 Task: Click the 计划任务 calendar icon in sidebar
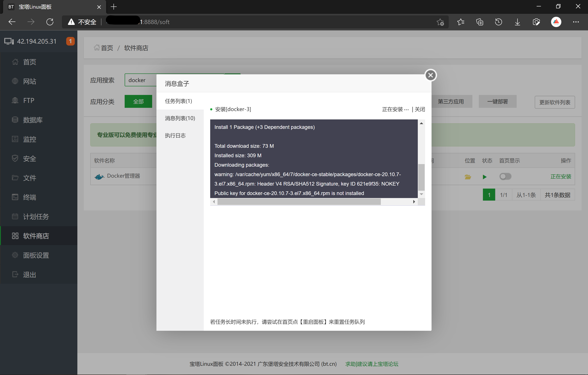click(x=15, y=216)
